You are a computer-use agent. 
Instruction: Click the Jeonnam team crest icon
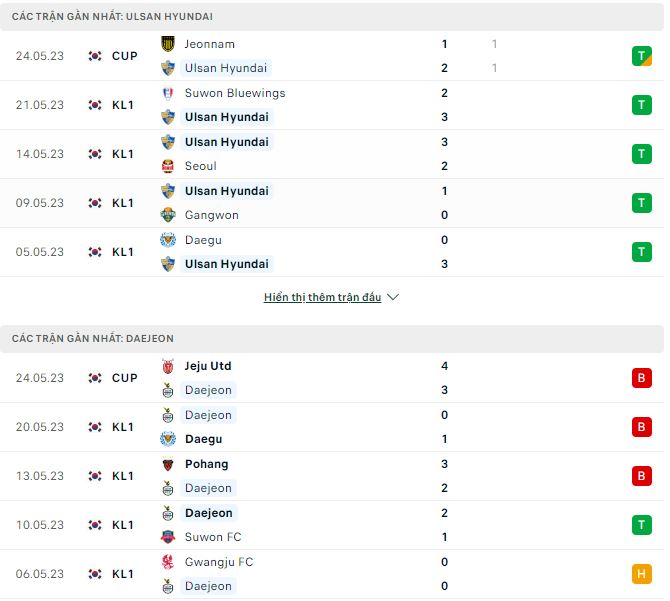coord(168,44)
